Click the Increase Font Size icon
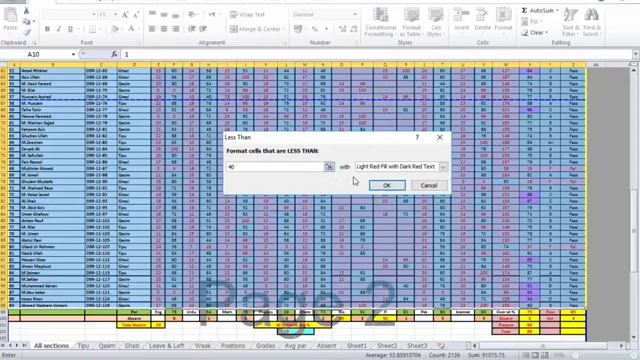The image size is (640, 360). (125, 15)
